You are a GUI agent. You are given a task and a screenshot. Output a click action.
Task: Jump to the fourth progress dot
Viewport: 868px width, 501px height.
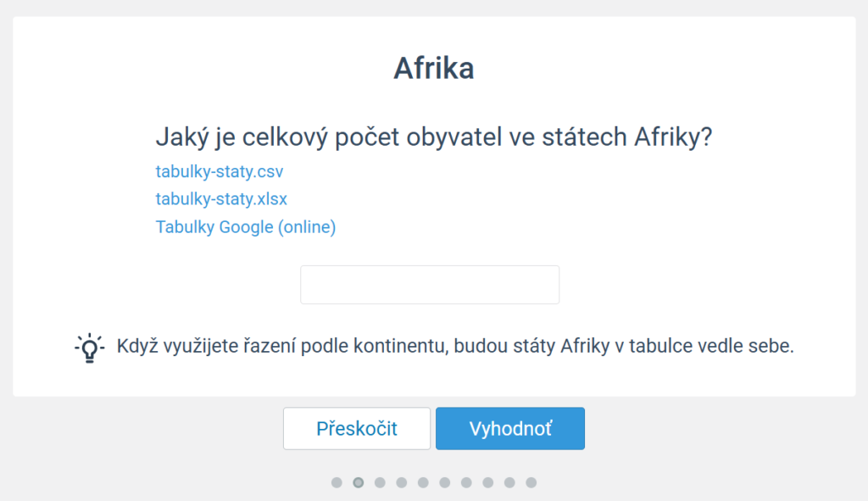pos(401,482)
